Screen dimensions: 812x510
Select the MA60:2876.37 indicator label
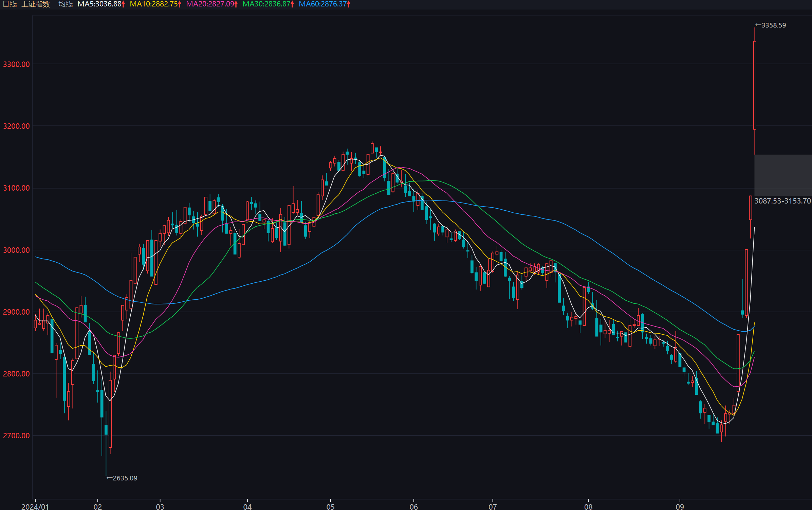coord(323,4)
